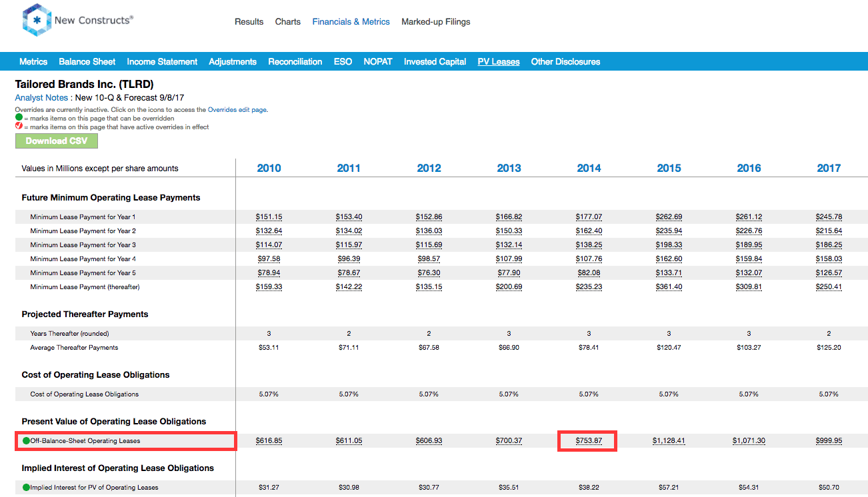
Task: Click the 2011 column header
Action: click(349, 169)
